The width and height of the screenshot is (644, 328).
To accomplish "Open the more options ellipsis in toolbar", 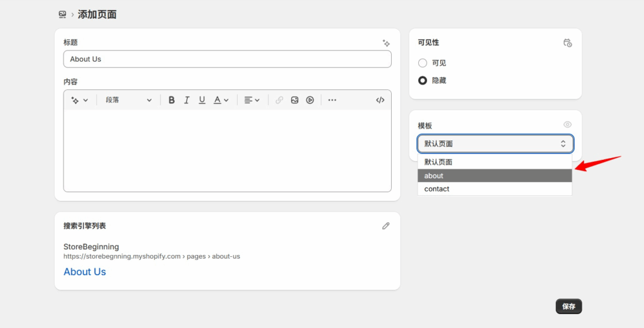I will (x=332, y=100).
